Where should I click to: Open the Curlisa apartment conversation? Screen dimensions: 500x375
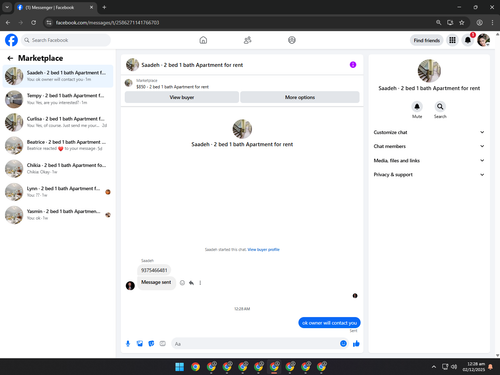(58, 122)
